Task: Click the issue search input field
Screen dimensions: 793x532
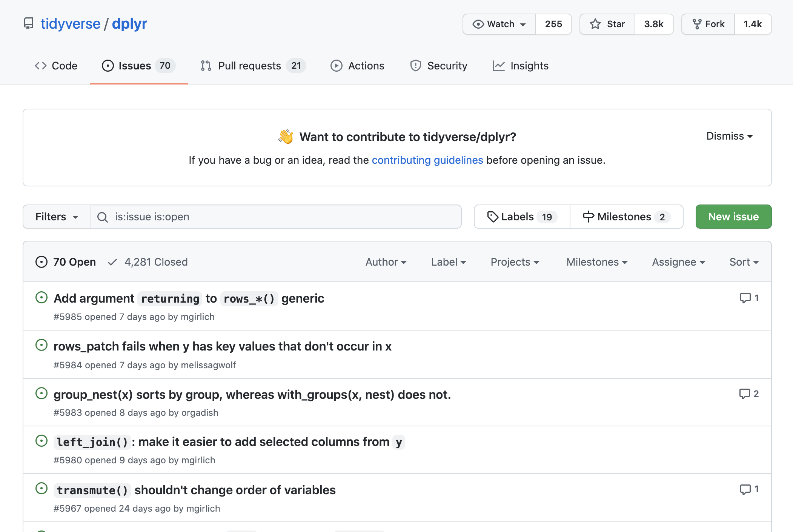Action: click(276, 217)
